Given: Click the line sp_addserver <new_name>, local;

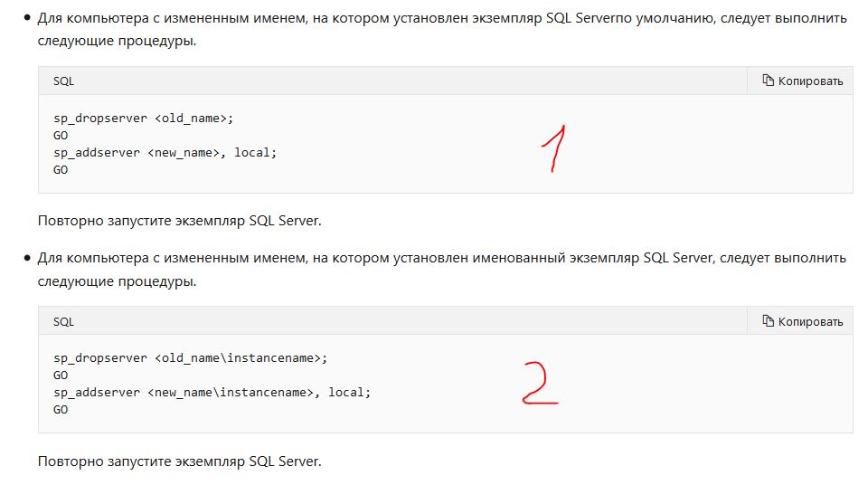Looking at the screenshot, I should tap(165, 152).
